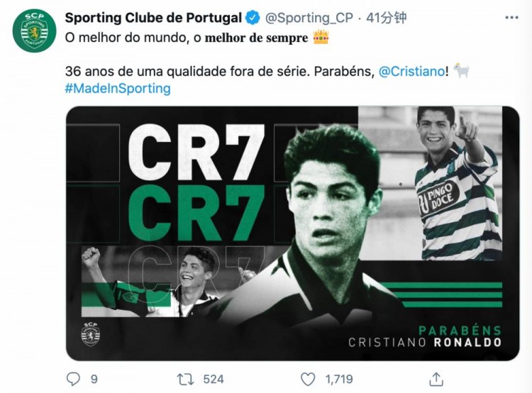Open the share upload icon
Viewport: 532px width, 393px height.
pyautogui.click(x=436, y=379)
